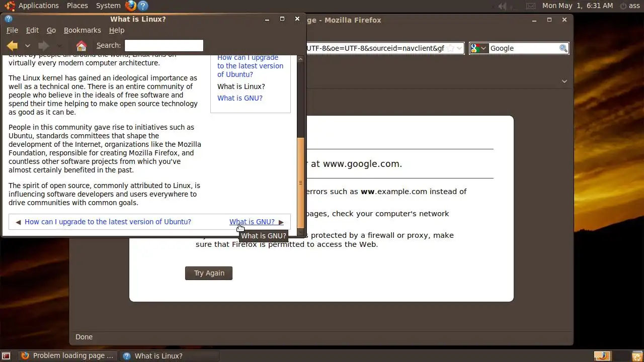
Task: Close the Mozilla Firefox window
Action: (565, 20)
